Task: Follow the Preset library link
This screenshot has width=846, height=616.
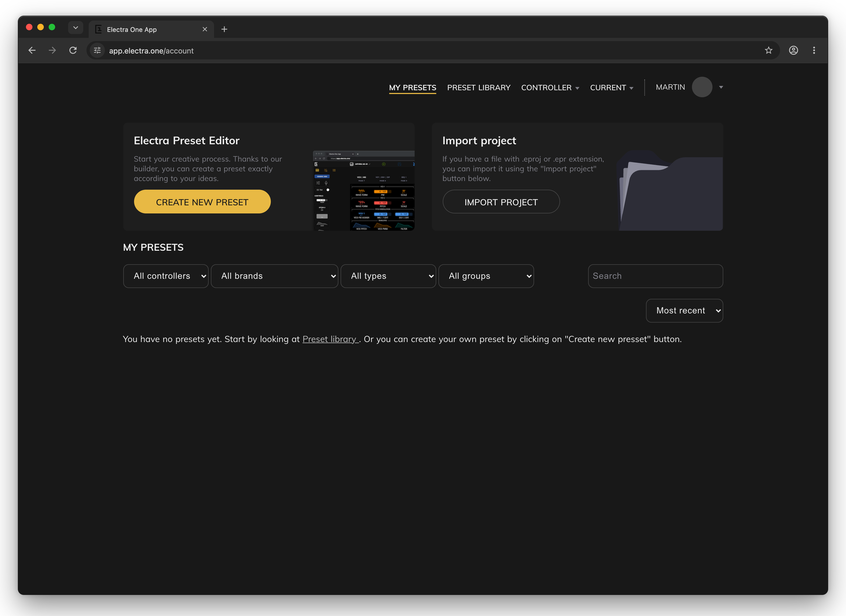Action: coord(330,339)
